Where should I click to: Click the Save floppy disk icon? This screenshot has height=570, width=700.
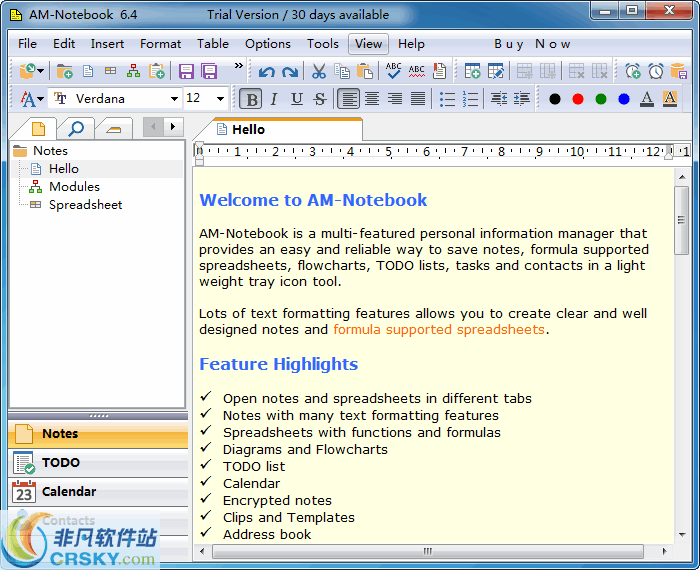click(186, 71)
